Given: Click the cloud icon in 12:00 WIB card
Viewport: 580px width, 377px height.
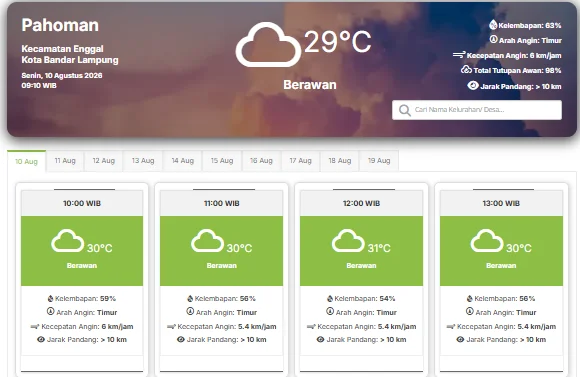Looking at the screenshot, I should pyautogui.click(x=348, y=241).
